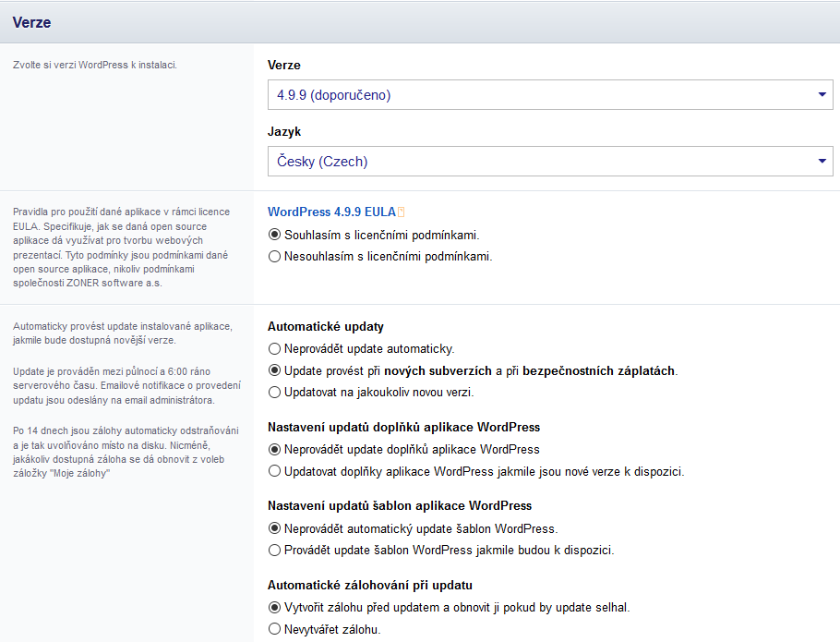
Task: Choose 'Vytvořit zálohu před updatem' option
Action: point(274,608)
